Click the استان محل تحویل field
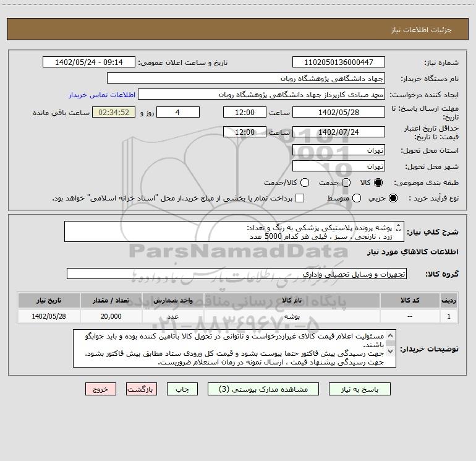 tap(339, 150)
